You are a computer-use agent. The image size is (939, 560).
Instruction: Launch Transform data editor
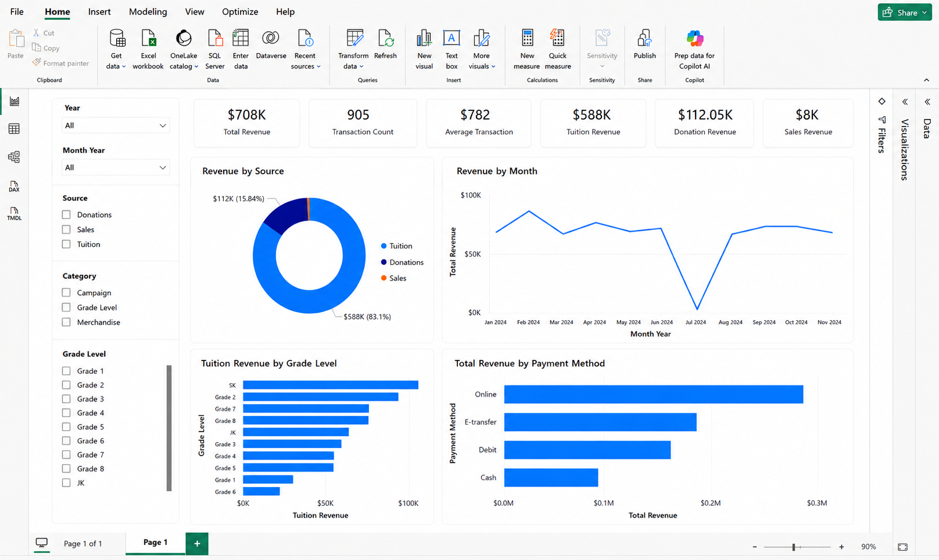point(353,49)
